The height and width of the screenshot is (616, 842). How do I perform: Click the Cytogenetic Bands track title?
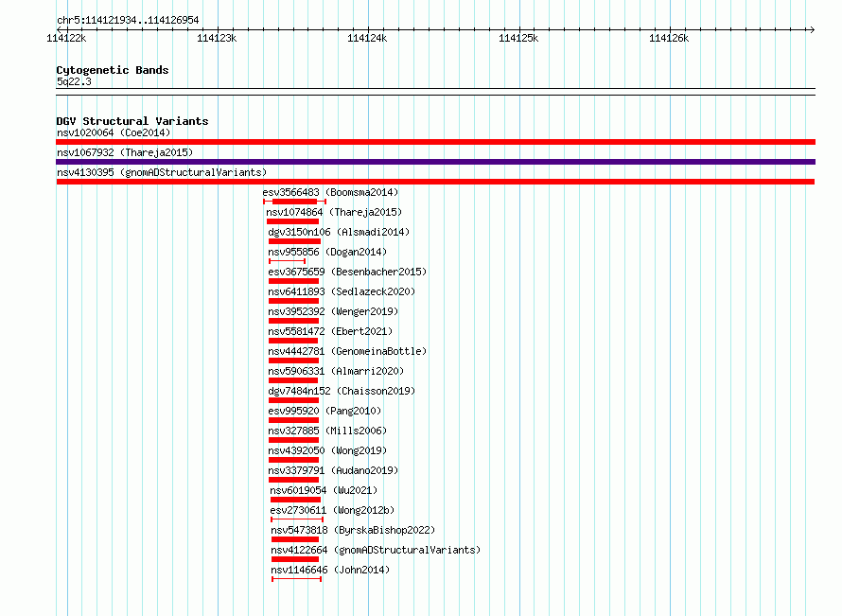coord(113,70)
